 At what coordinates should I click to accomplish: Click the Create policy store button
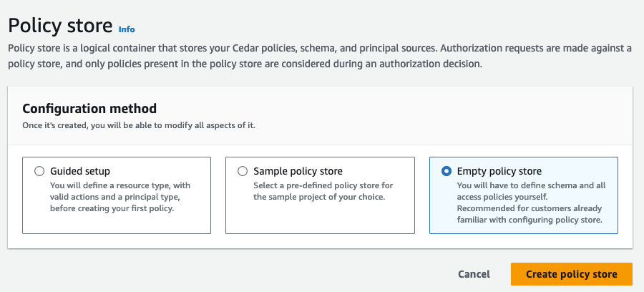click(571, 274)
